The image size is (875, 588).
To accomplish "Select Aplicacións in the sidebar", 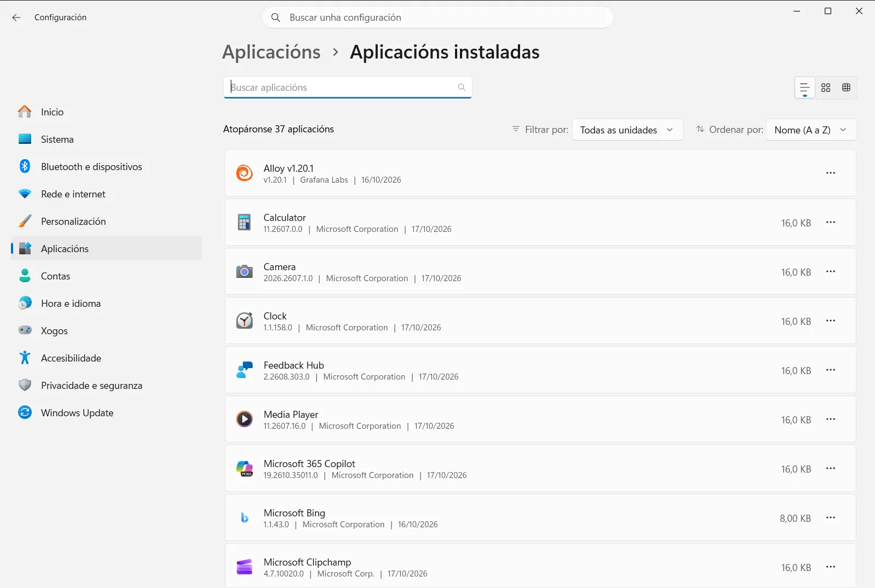I will (x=107, y=248).
